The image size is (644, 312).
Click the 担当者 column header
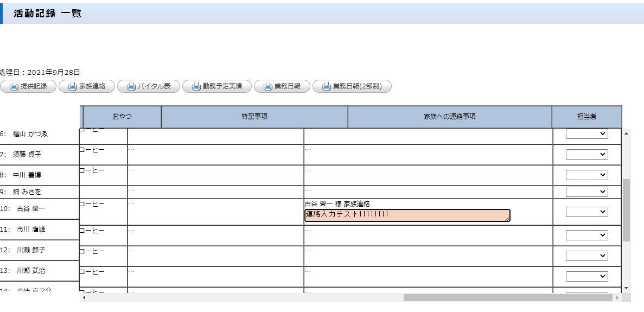tap(586, 117)
